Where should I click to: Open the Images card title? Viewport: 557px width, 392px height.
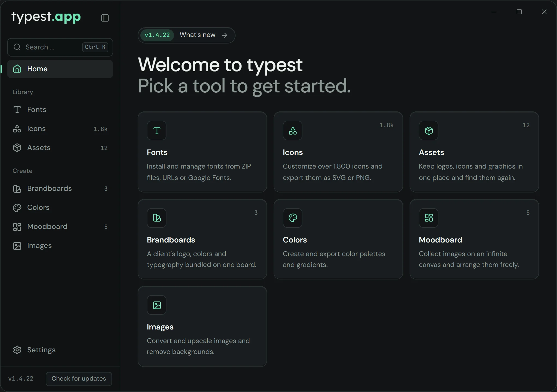160,327
